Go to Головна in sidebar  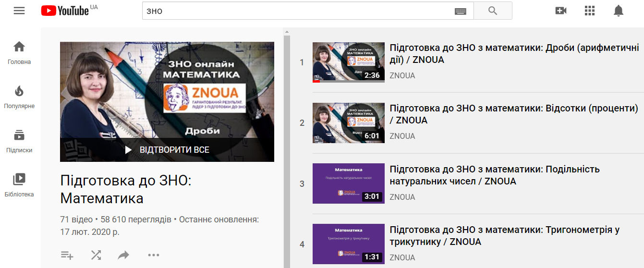click(19, 53)
